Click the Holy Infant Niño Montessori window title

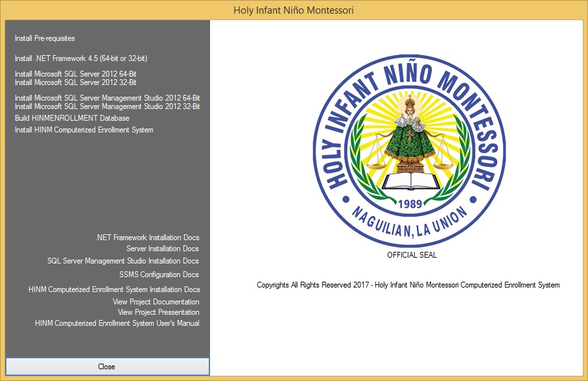(x=294, y=10)
